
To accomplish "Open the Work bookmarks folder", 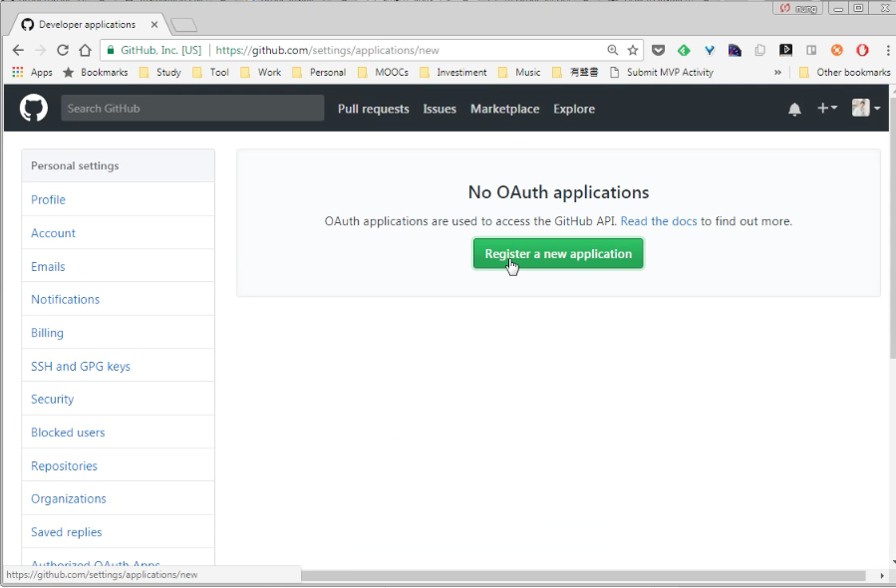I will (261, 72).
